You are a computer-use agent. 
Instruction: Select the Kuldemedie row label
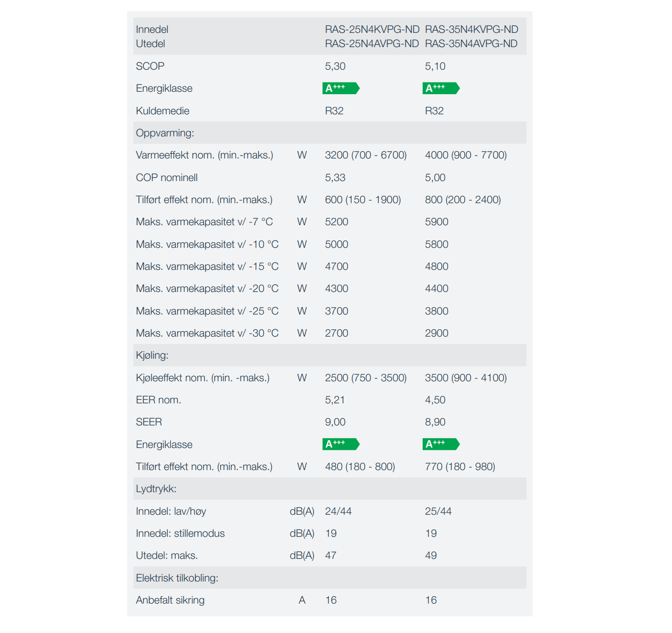pyautogui.click(x=162, y=111)
